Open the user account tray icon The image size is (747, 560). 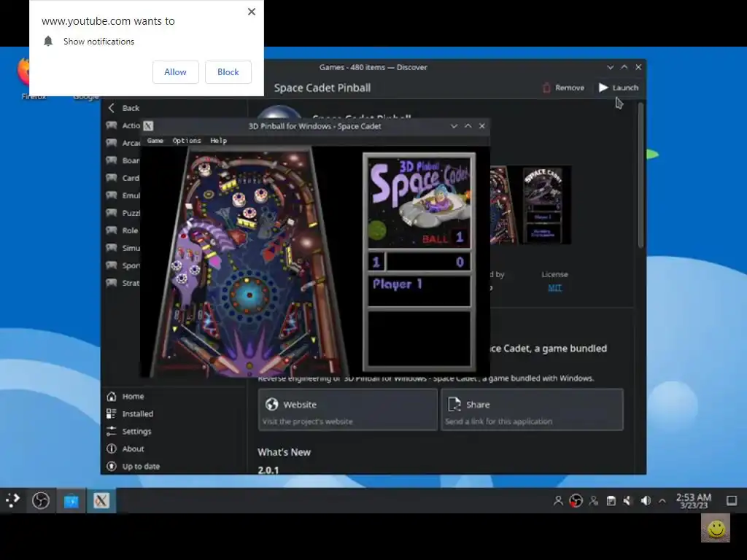(x=558, y=500)
